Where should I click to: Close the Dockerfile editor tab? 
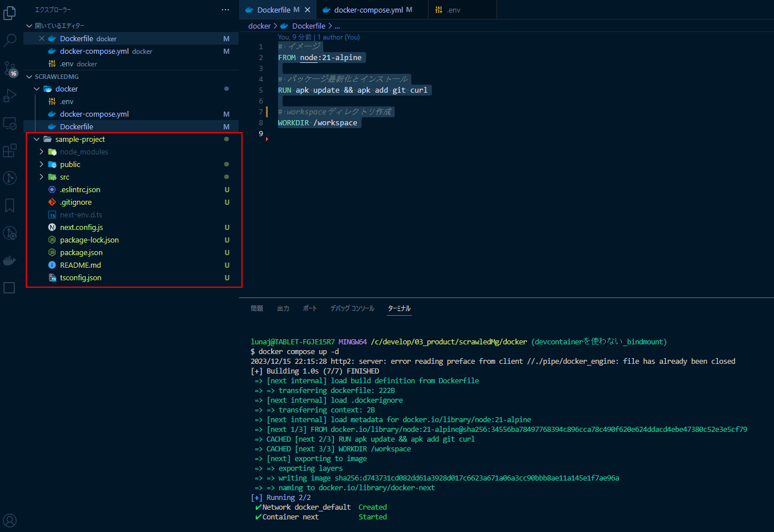click(308, 10)
